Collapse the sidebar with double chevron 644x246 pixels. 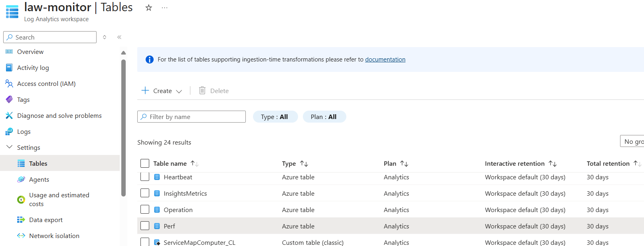pos(119,37)
